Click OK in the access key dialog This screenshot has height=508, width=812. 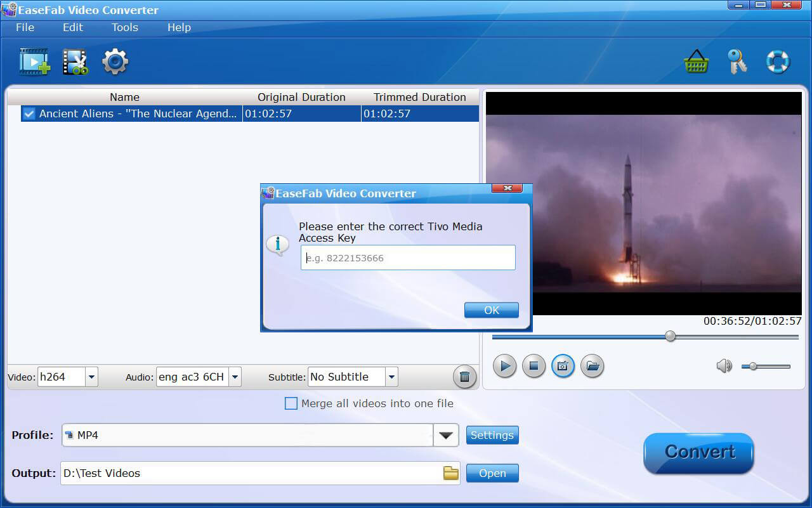point(492,310)
